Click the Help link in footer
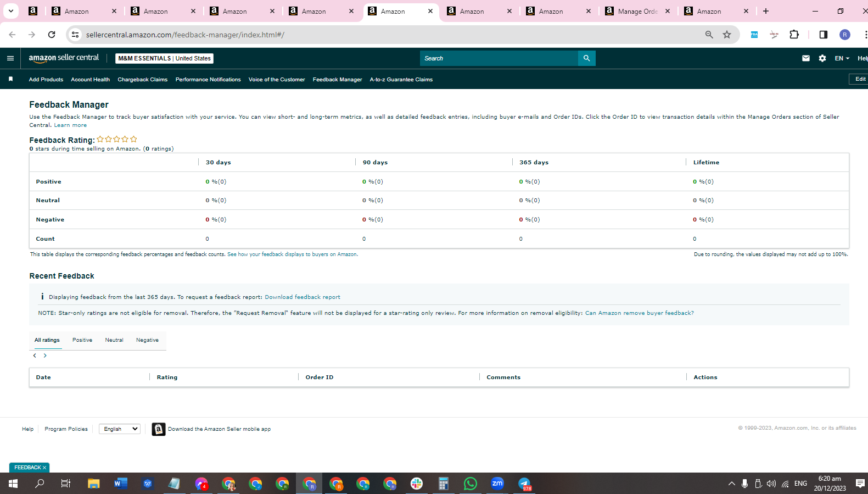 (28, 429)
